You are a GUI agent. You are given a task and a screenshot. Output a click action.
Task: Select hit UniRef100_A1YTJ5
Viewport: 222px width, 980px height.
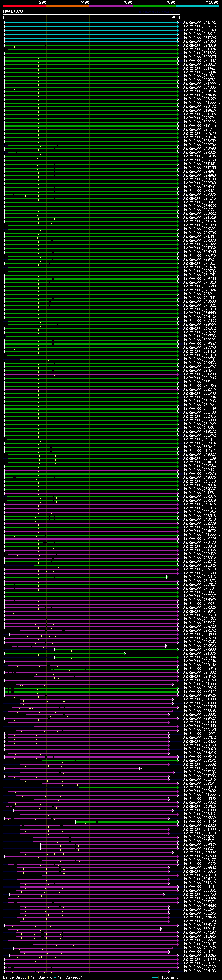coord(199,125)
